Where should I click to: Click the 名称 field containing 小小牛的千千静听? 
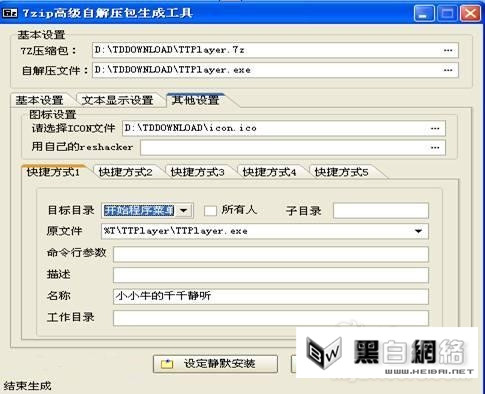[x=271, y=296]
